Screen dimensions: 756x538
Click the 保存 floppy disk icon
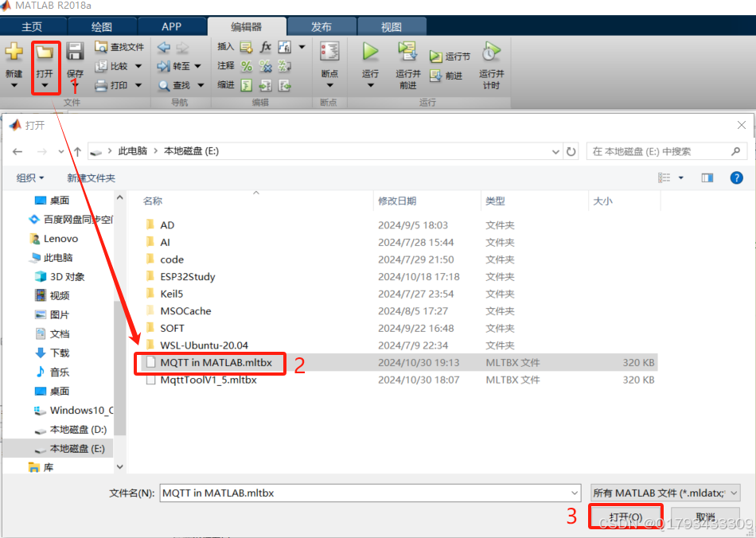tap(75, 51)
